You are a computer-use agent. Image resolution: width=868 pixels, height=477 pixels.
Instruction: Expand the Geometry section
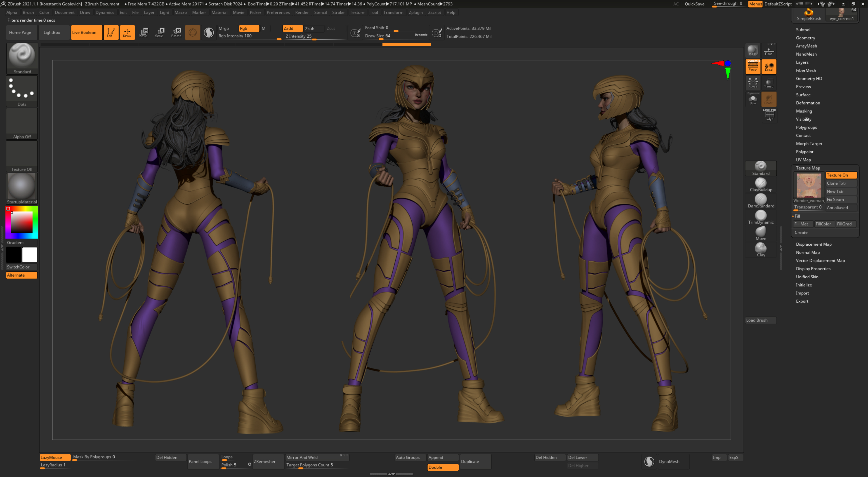click(x=806, y=38)
